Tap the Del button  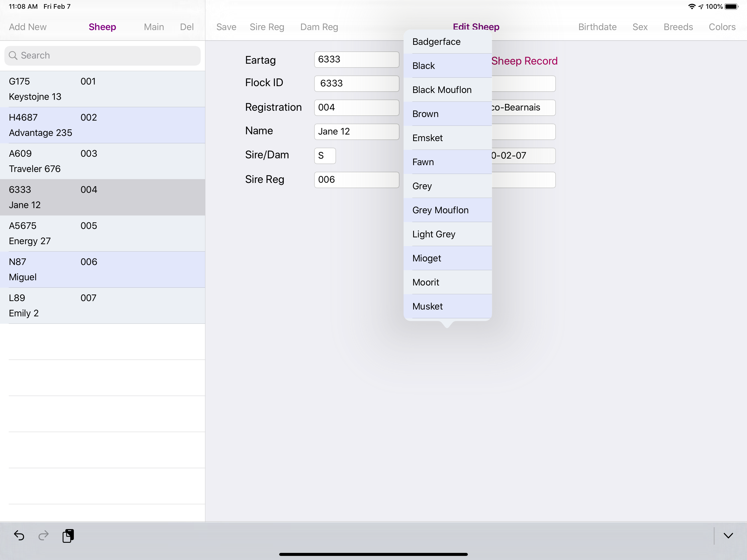186,27
